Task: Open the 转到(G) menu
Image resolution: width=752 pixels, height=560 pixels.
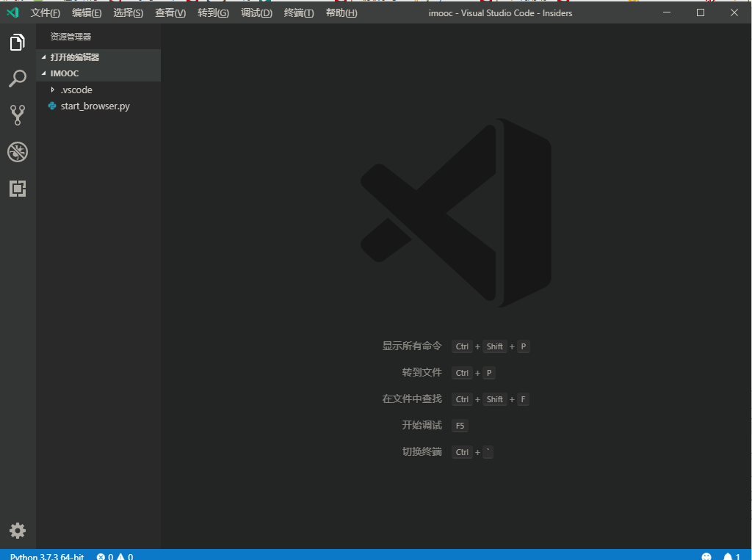Action: click(214, 13)
